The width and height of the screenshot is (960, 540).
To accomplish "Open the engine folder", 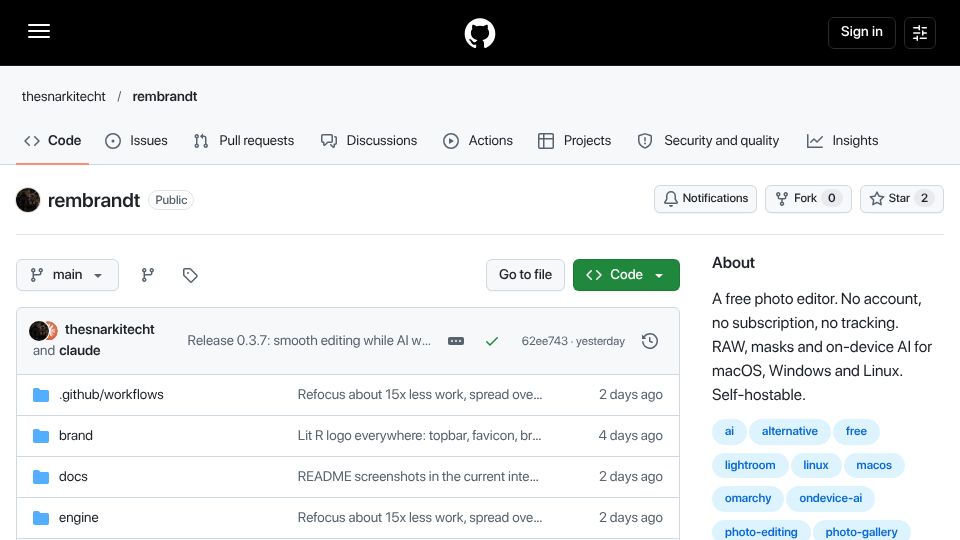I will (x=78, y=518).
